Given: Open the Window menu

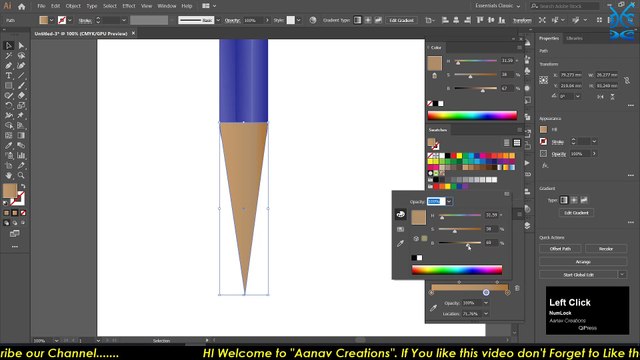Looking at the screenshot, I should click(x=167, y=6).
